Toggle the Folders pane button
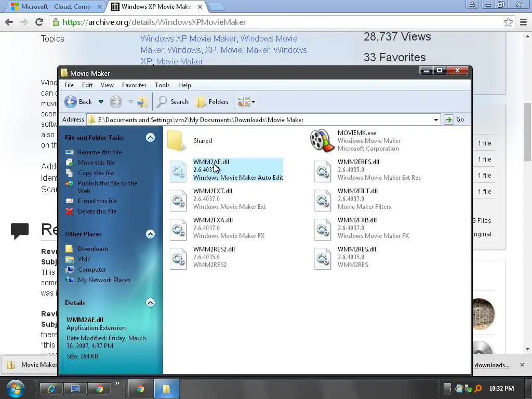 pos(212,101)
